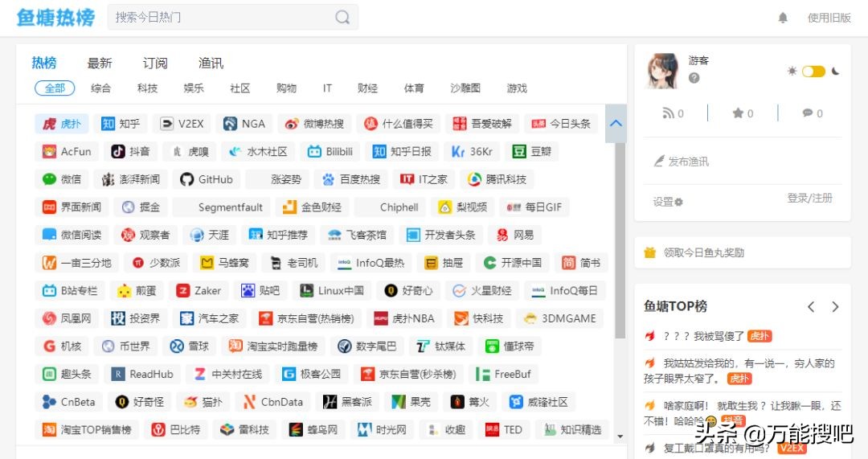Screen dimensions: 868x459
Task: Select the AcFun source
Action: point(67,152)
